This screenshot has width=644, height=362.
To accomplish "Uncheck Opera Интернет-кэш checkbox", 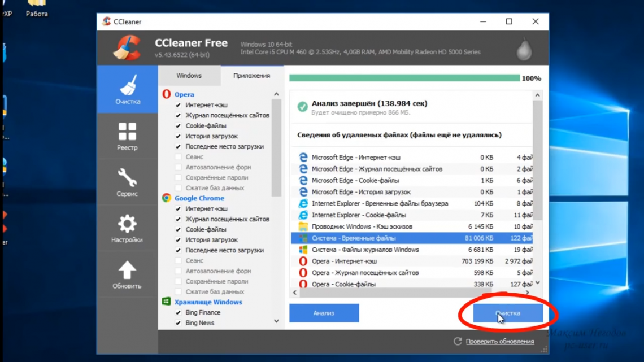I will [x=178, y=105].
